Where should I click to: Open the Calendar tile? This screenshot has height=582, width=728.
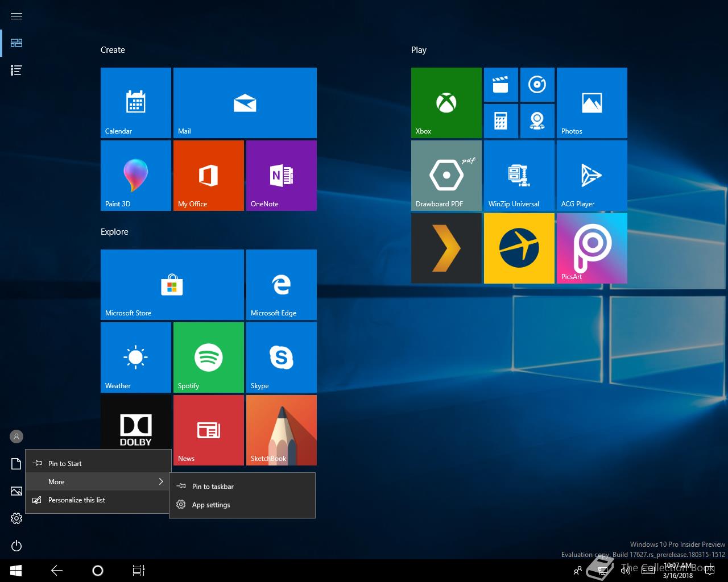point(136,103)
